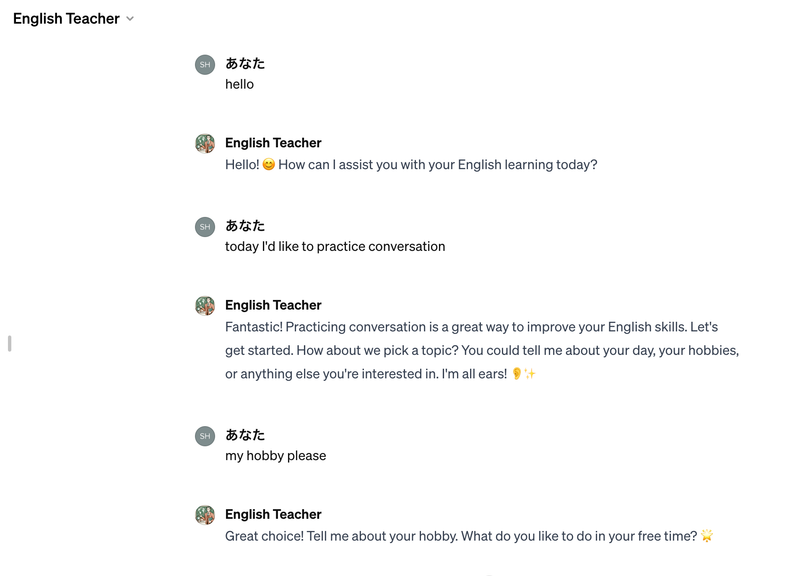Click the "my hobby please" message text

[276, 456]
